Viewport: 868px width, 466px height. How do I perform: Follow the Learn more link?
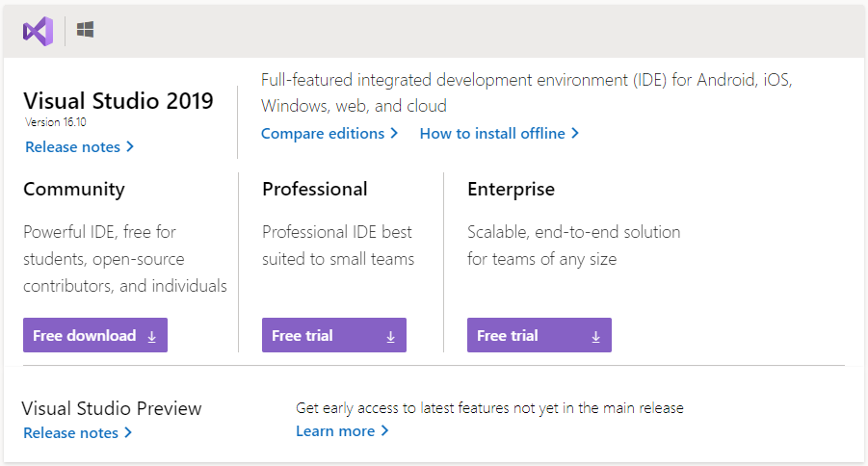335,431
